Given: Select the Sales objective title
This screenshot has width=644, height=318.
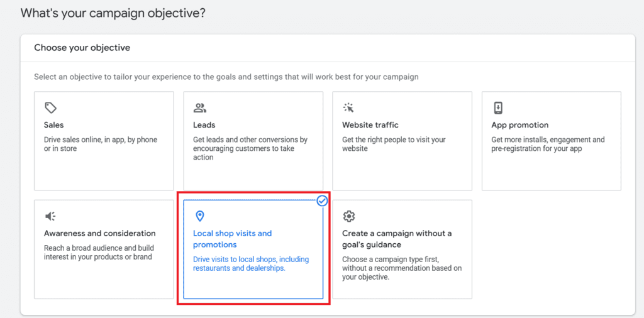Looking at the screenshot, I should tap(54, 125).
